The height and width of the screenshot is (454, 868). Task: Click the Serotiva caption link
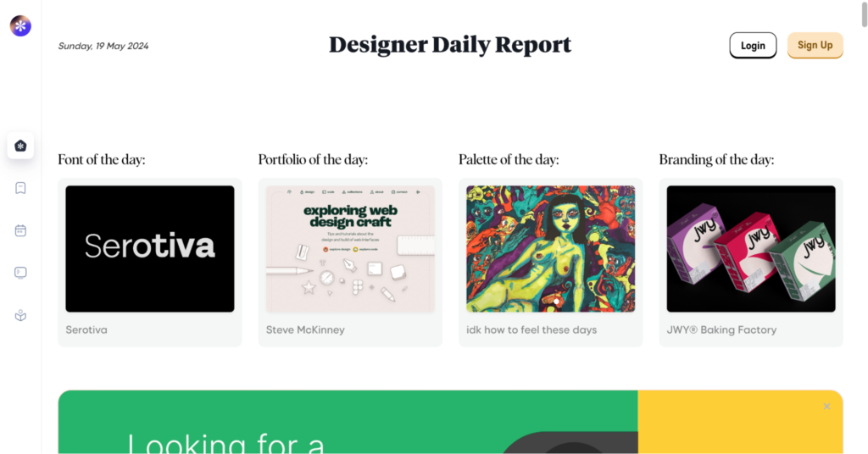(86, 329)
